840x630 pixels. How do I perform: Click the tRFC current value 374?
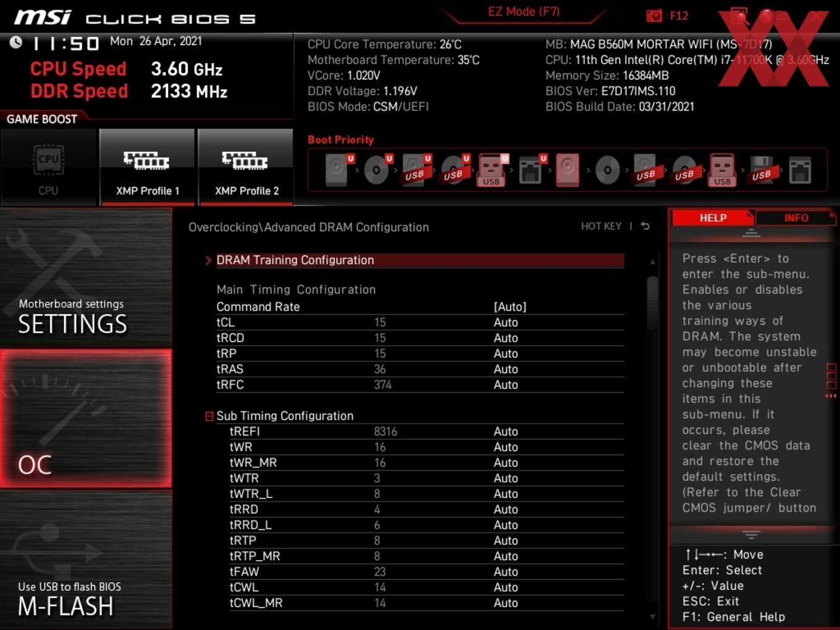[x=382, y=385]
